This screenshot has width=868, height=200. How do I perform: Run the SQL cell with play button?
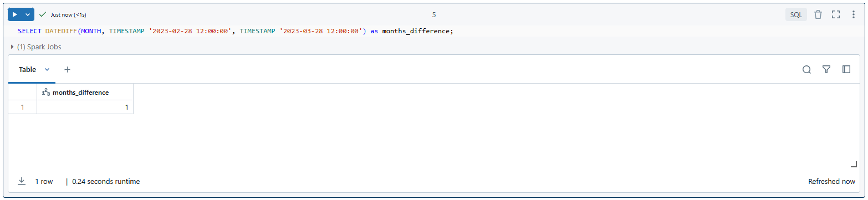pos(15,14)
